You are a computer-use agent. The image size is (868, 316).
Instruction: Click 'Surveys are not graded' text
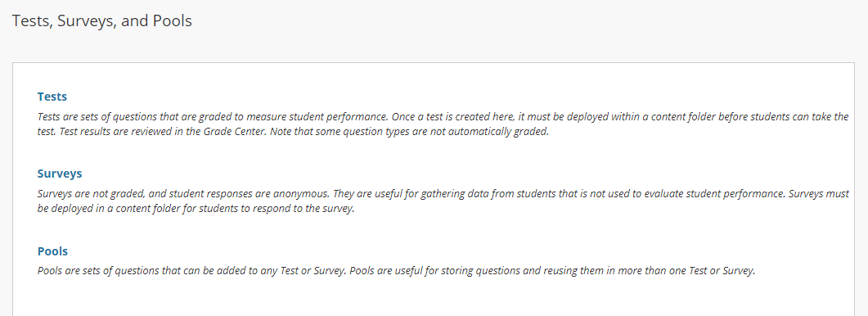88,195
